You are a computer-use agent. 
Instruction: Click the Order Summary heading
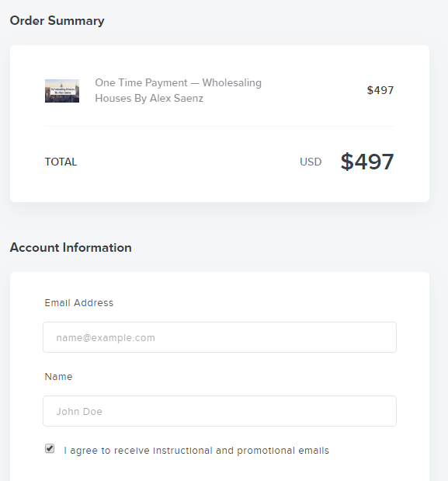pos(57,20)
